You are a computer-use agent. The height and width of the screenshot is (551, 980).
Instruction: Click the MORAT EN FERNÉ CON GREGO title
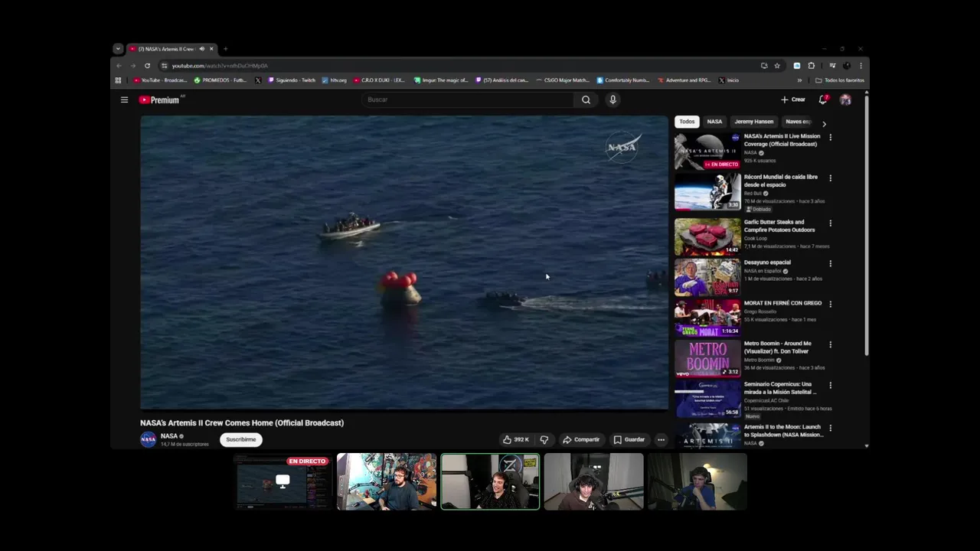coord(782,303)
